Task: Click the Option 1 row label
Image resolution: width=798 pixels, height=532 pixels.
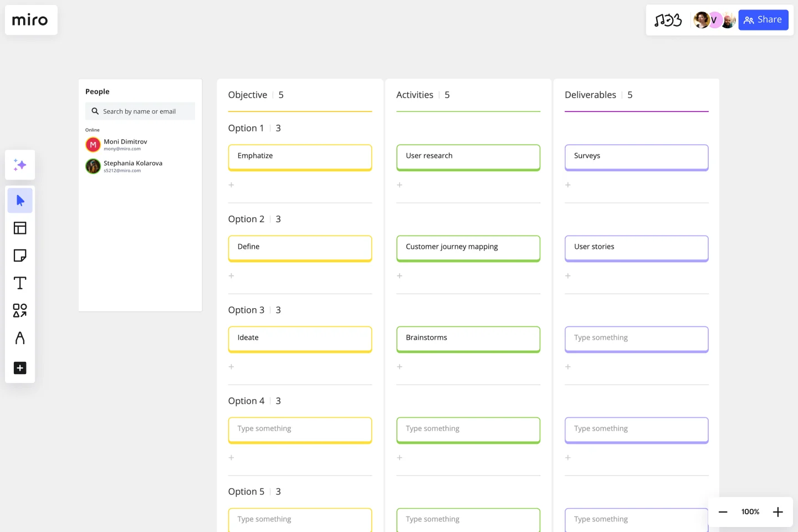Action: (x=246, y=128)
